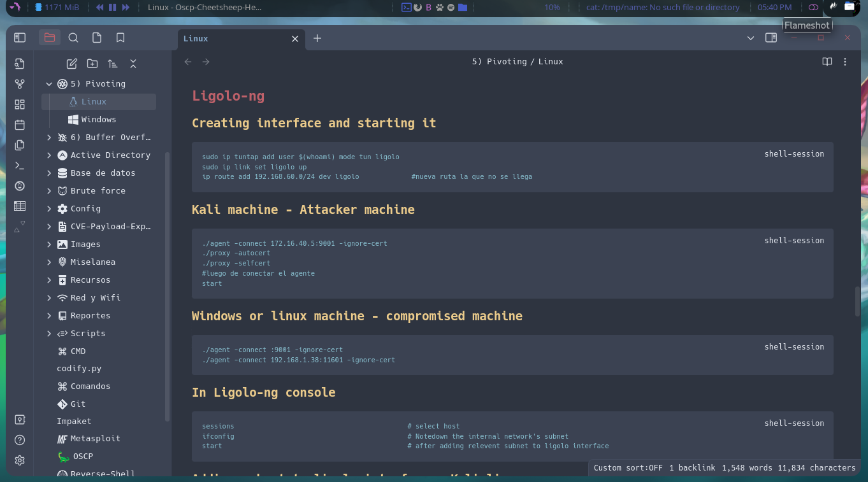Collapse all folders icon in explorer
The image size is (868, 482).
pos(133,64)
